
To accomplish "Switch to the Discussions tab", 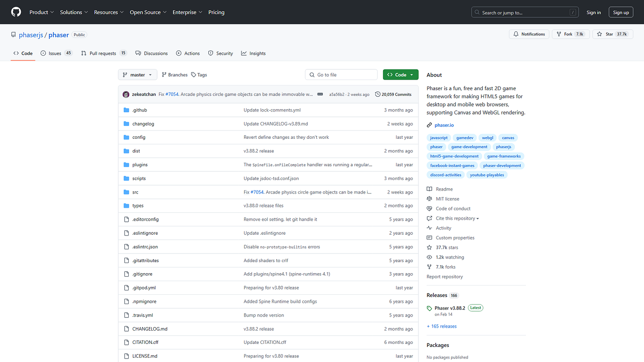I will (152, 53).
